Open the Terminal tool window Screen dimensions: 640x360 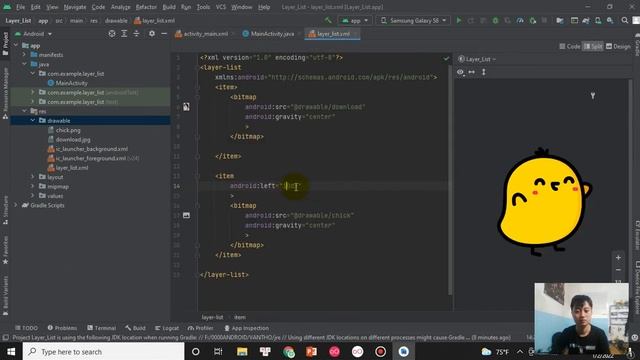102,328
